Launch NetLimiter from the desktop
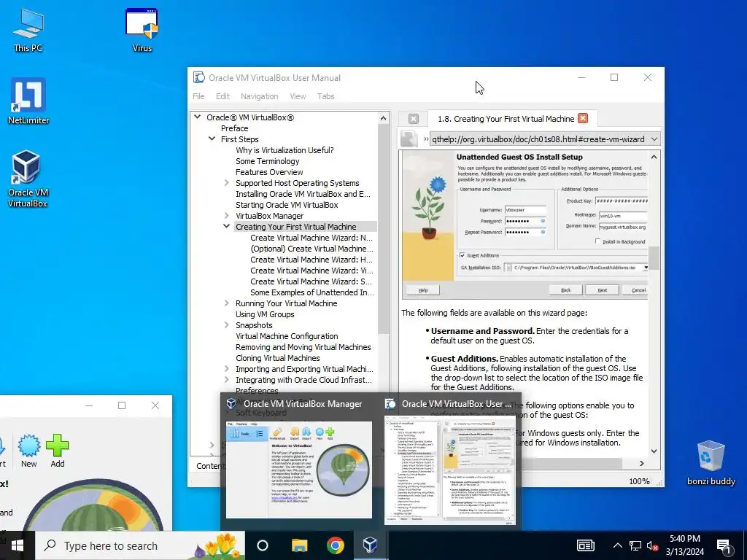The height and width of the screenshot is (560, 747). 28,101
